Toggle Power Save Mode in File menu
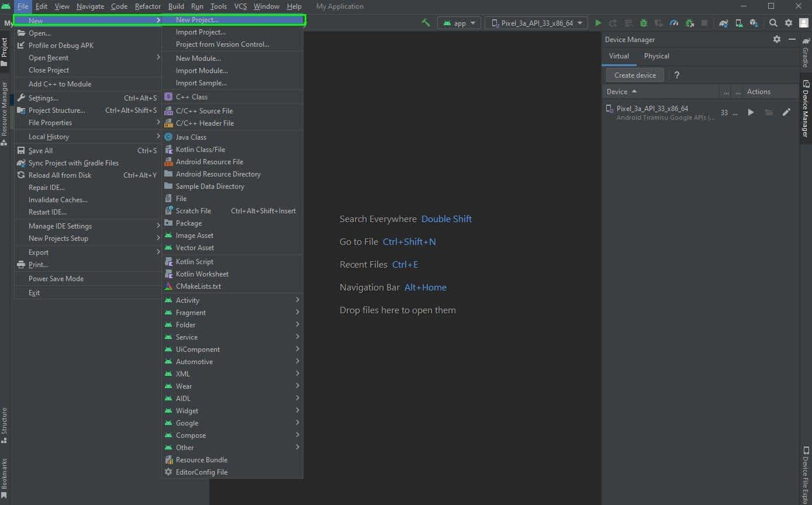The height and width of the screenshot is (505, 812). click(x=56, y=279)
